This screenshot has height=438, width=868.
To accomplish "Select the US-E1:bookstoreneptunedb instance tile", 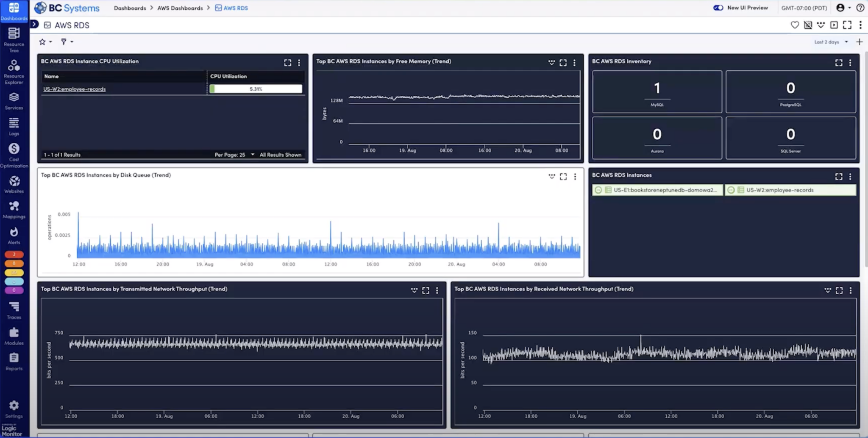I will [x=657, y=190].
